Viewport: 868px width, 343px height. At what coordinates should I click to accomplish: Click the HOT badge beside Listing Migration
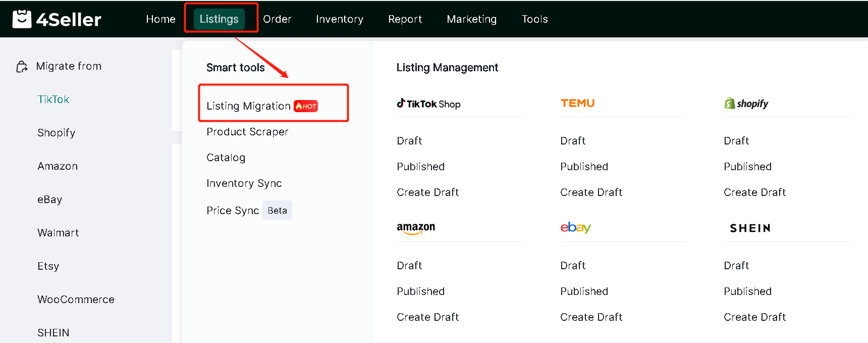coord(306,106)
